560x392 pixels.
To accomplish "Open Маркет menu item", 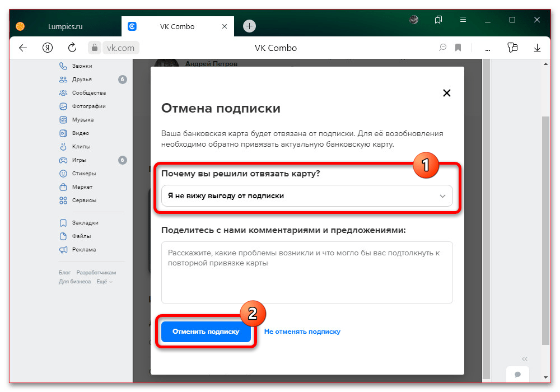I will pos(82,187).
